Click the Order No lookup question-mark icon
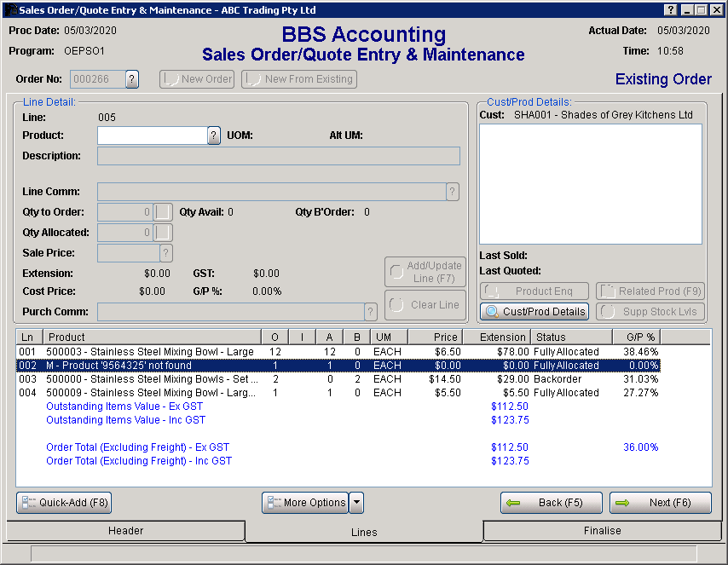This screenshot has width=728, height=565. (x=132, y=79)
